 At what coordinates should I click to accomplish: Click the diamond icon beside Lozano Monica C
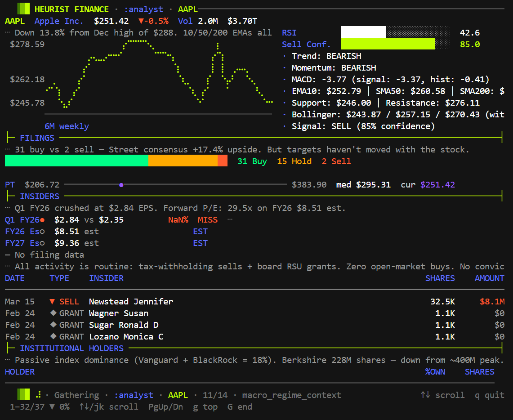click(53, 336)
